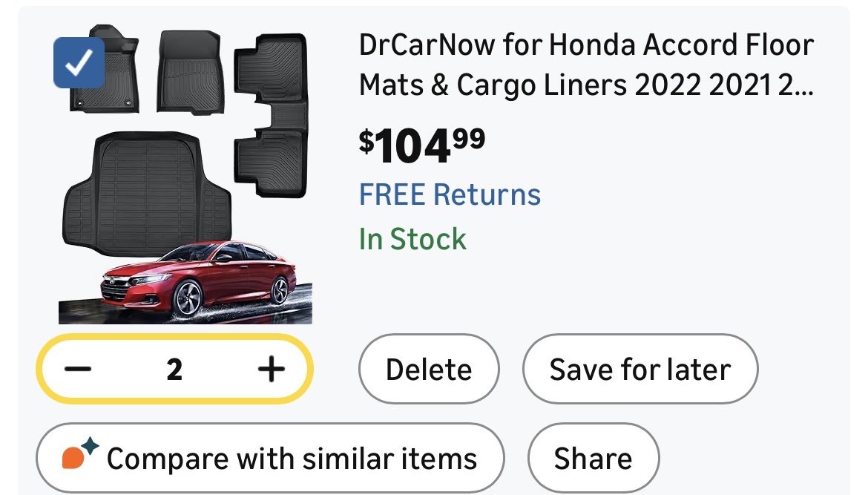The image size is (868, 495).
Task: Open Compare with similar items
Action: pyautogui.click(x=270, y=459)
